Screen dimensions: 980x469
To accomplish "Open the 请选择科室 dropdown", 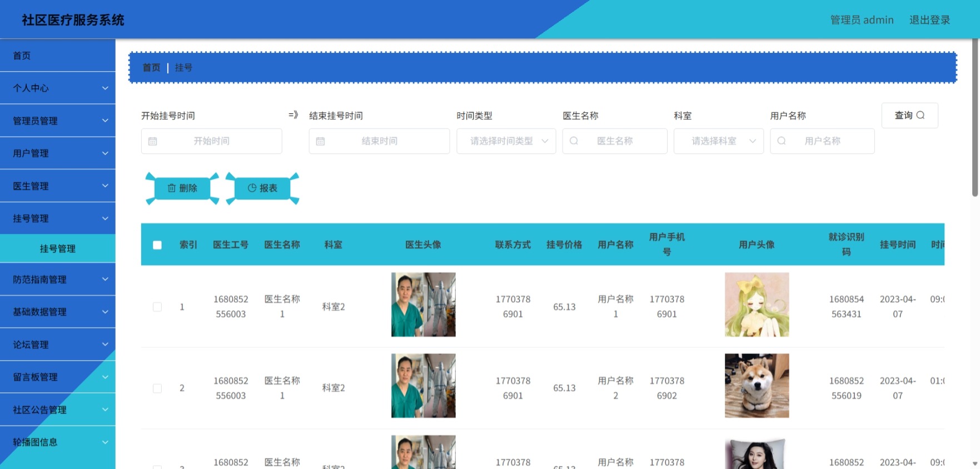I will 719,141.
